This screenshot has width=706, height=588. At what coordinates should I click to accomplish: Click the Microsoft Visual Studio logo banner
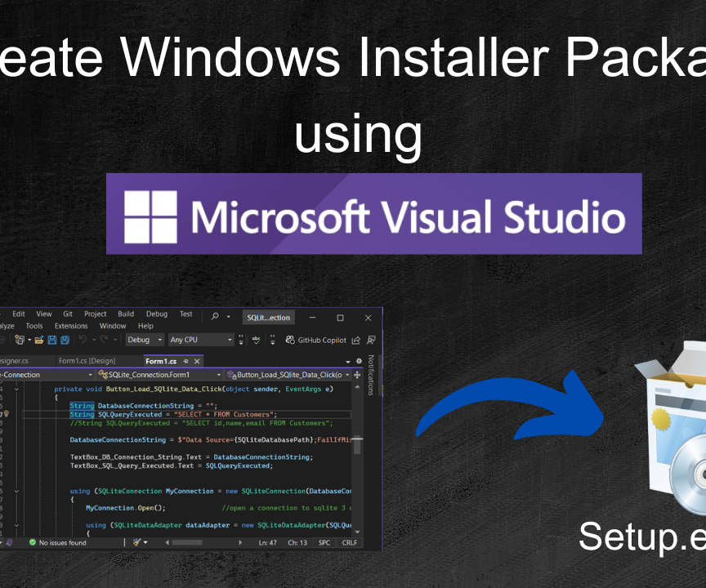373,214
